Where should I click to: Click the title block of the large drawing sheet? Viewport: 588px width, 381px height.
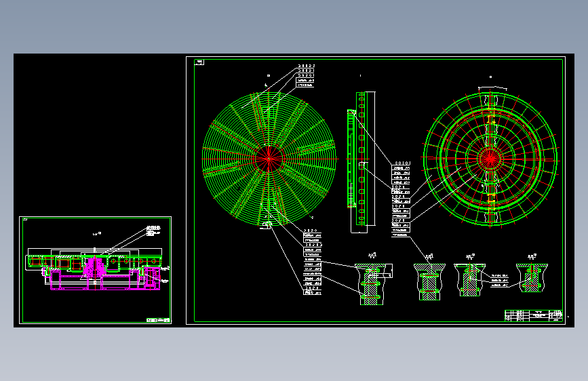[x=534, y=316]
